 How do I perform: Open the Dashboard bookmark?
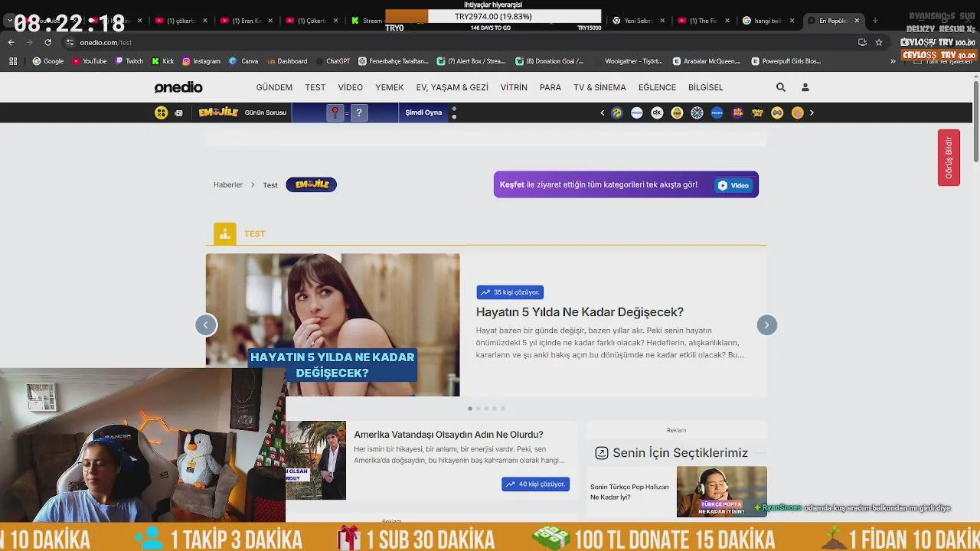pos(287,61)
